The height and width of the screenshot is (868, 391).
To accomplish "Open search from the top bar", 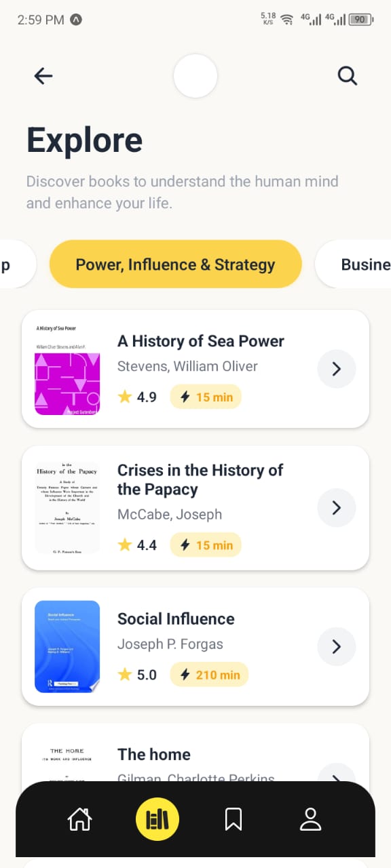I will click(x=347, y=75).
